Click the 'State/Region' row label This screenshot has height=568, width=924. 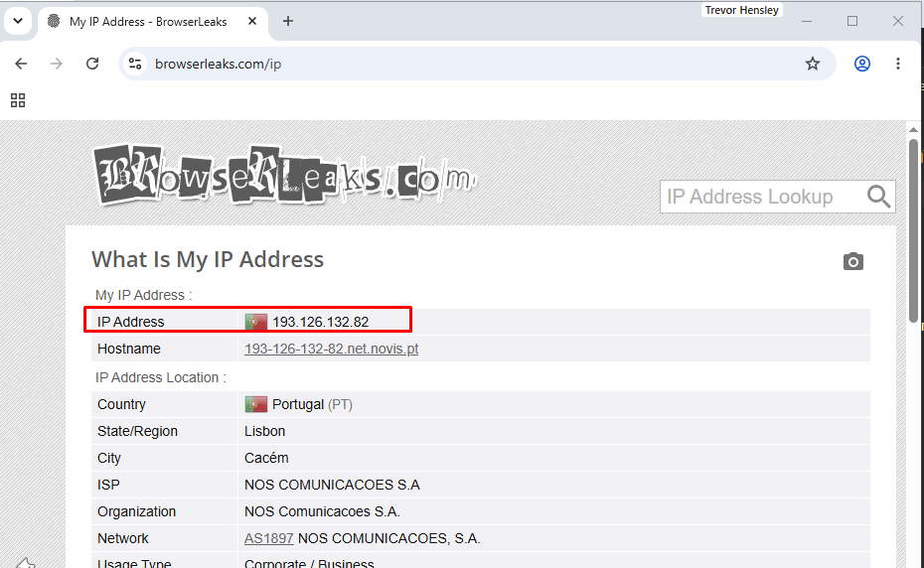click(137, 431)
